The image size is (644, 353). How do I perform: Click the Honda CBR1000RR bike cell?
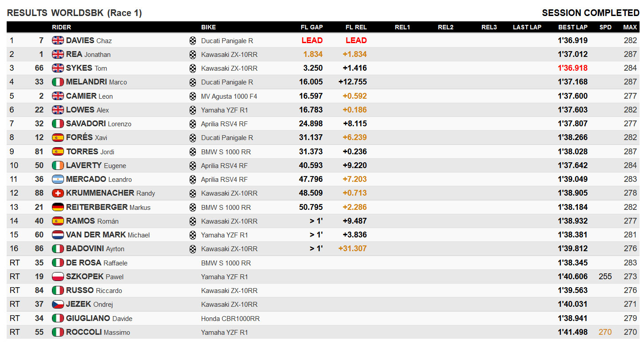pyautogui.click(x=231, y=318)
